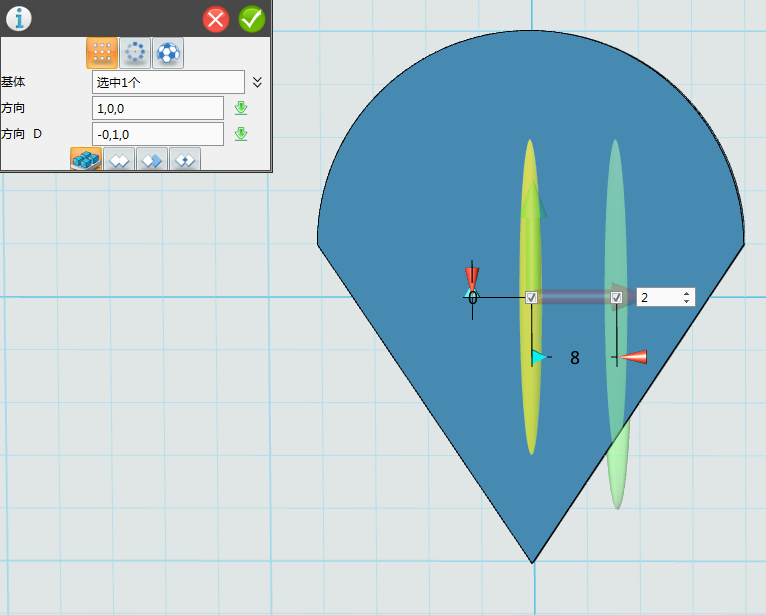Select the soccer-ball array pattern mode
766x615 pixels.
(x=168, y=53)
